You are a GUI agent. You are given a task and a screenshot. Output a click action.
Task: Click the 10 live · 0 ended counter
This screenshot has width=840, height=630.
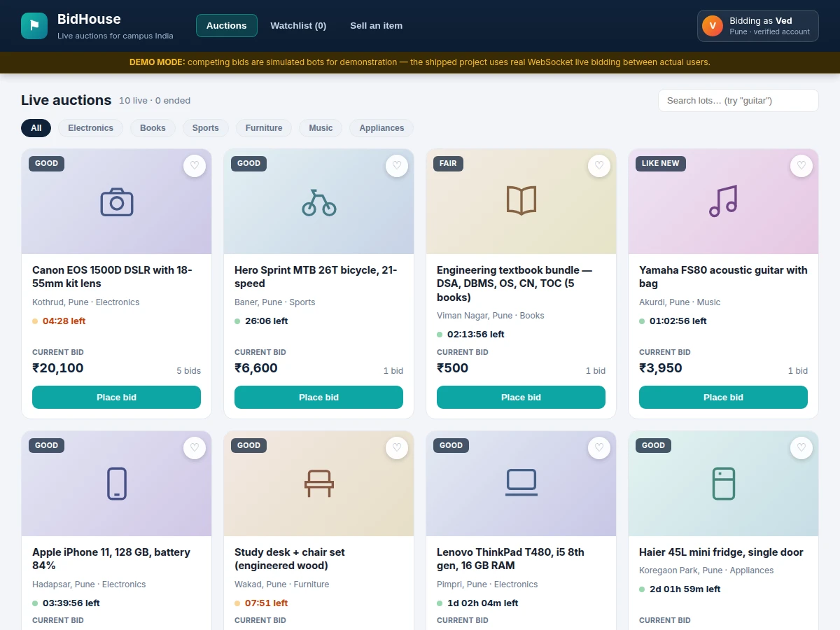[x=155, y=101]
